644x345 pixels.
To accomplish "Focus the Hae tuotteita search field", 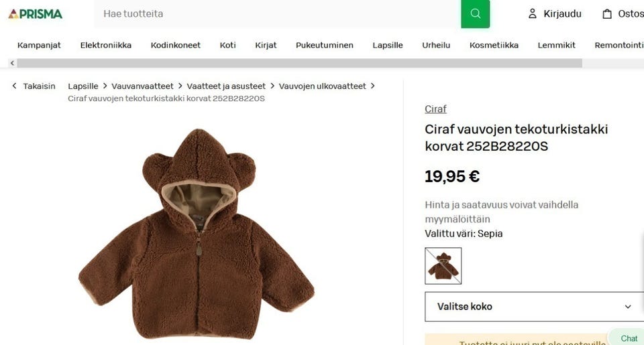I will (278, 14).
